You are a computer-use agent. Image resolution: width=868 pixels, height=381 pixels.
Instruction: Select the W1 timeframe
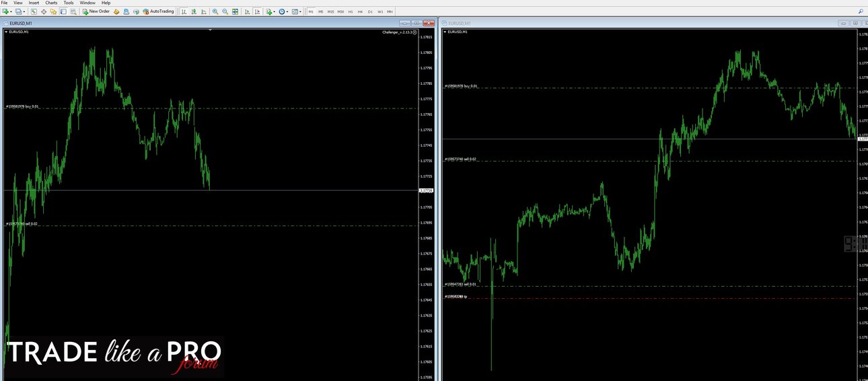380,11
